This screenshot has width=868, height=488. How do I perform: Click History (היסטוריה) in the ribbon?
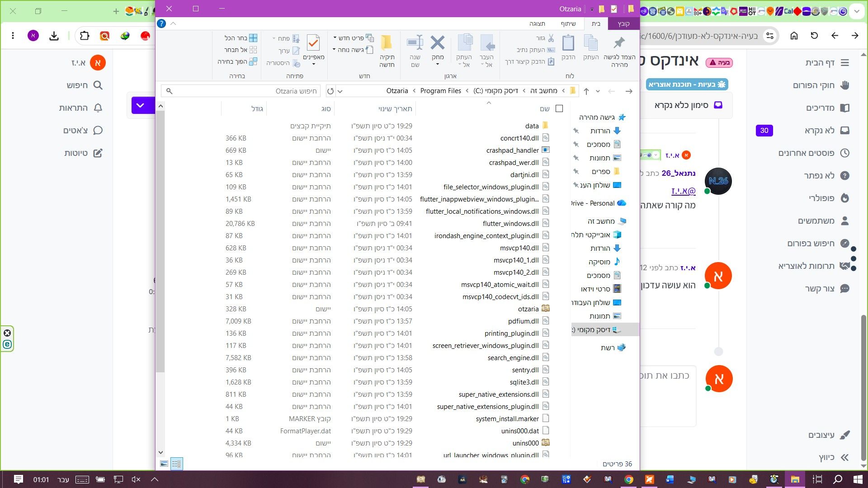(283, 63)
